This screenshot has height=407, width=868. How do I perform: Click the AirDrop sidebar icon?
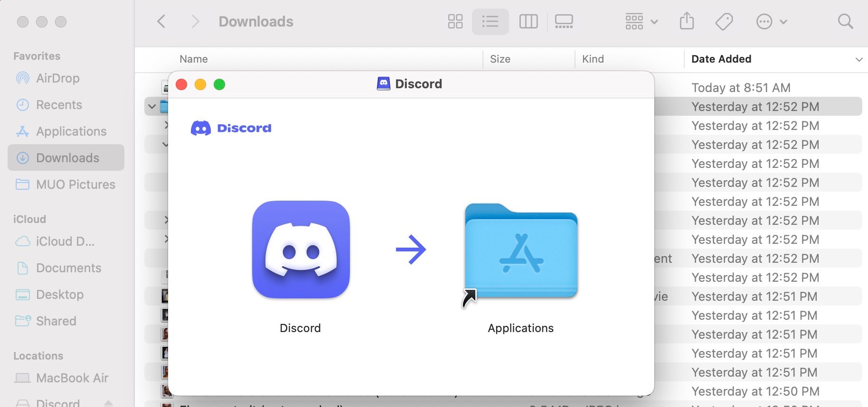tap(22, 78)
